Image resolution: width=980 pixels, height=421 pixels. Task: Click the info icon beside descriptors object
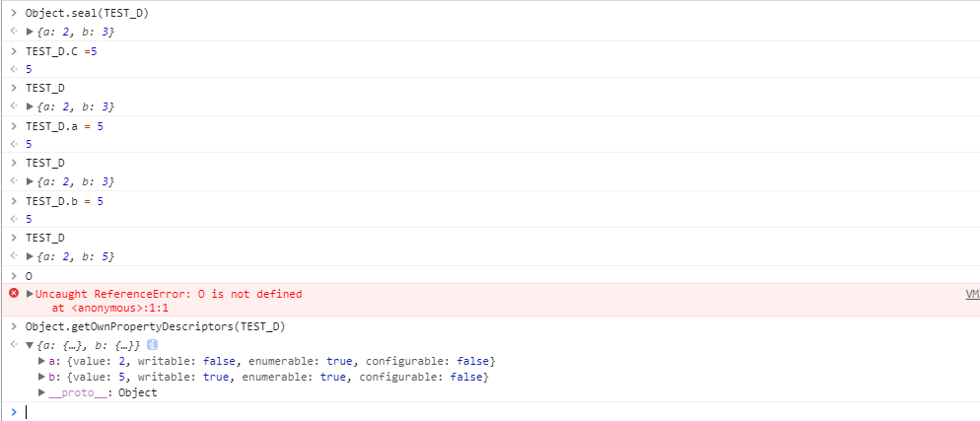coord(153,345)
